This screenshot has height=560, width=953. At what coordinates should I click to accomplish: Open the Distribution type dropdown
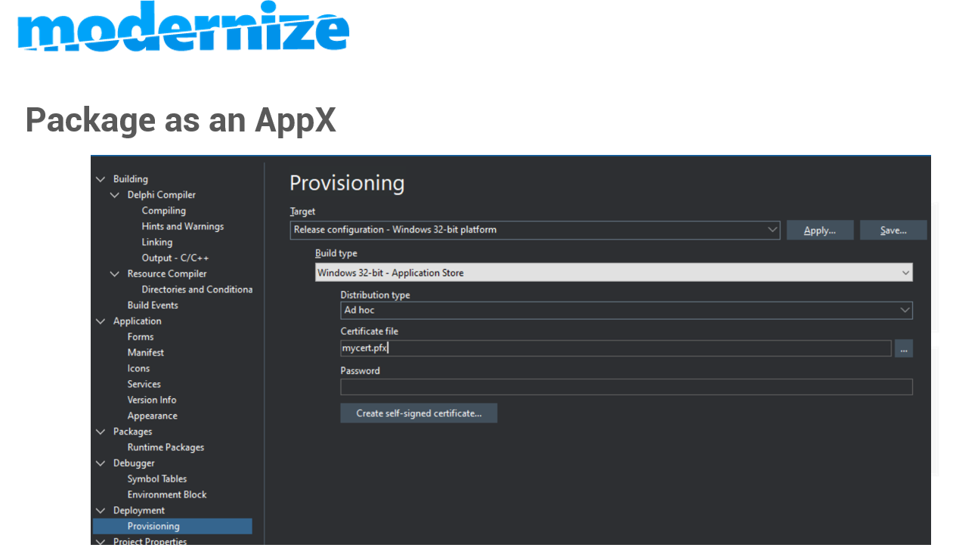coord(906,310)
